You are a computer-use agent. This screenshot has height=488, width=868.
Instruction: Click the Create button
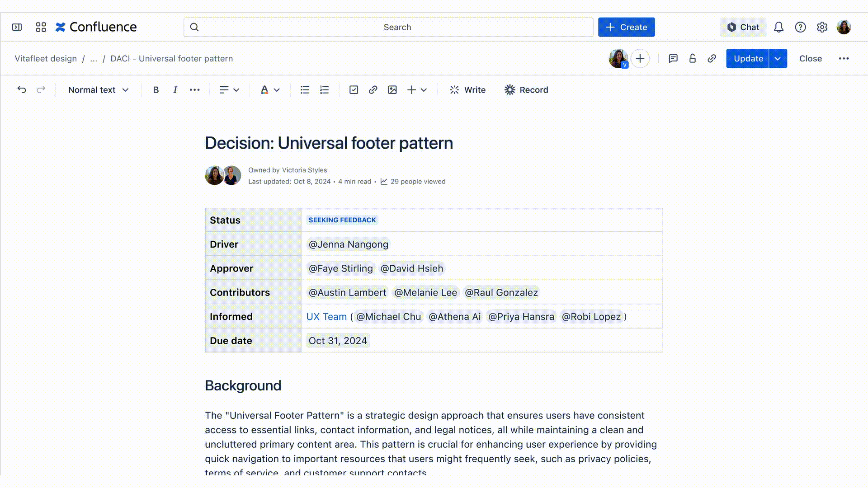[626, 27]
